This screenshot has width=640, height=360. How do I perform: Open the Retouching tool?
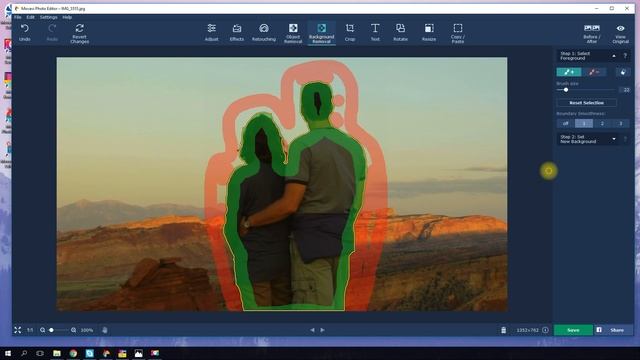264,33
